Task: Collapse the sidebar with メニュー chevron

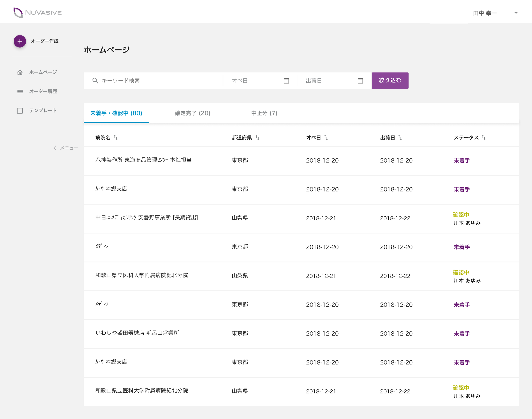Action: pyautogui.click(x=55, y=148)
